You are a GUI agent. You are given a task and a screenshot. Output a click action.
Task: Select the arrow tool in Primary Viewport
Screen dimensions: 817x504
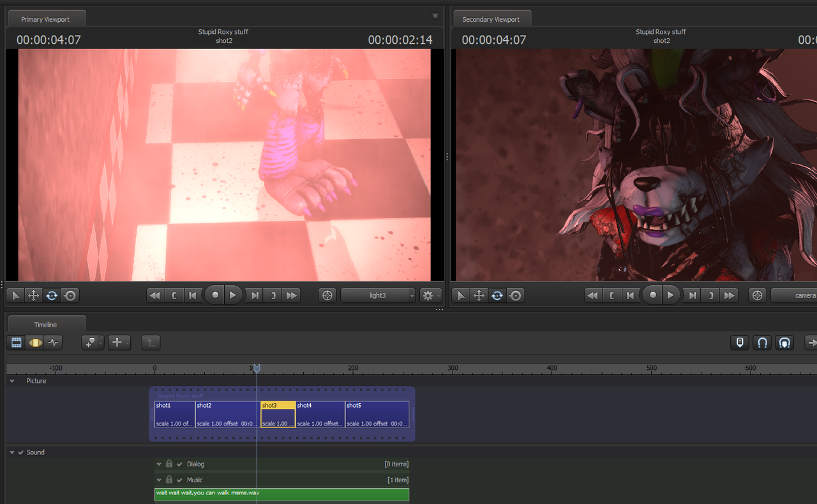pyautogui.click(x=15, y=295)
